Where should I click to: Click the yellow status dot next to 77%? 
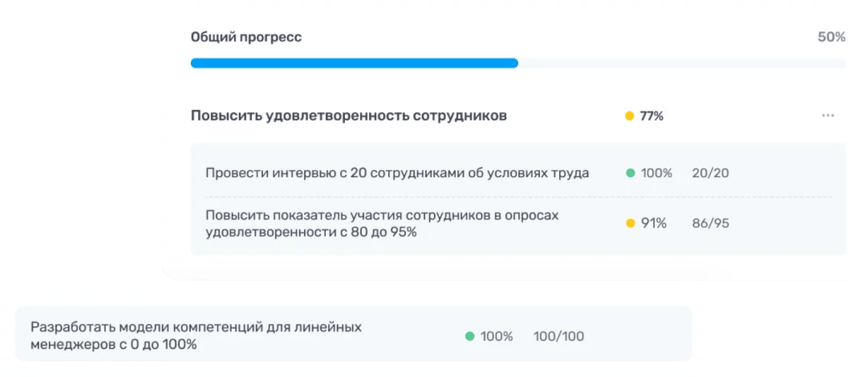pyautogui.click(x=630, y=116)
